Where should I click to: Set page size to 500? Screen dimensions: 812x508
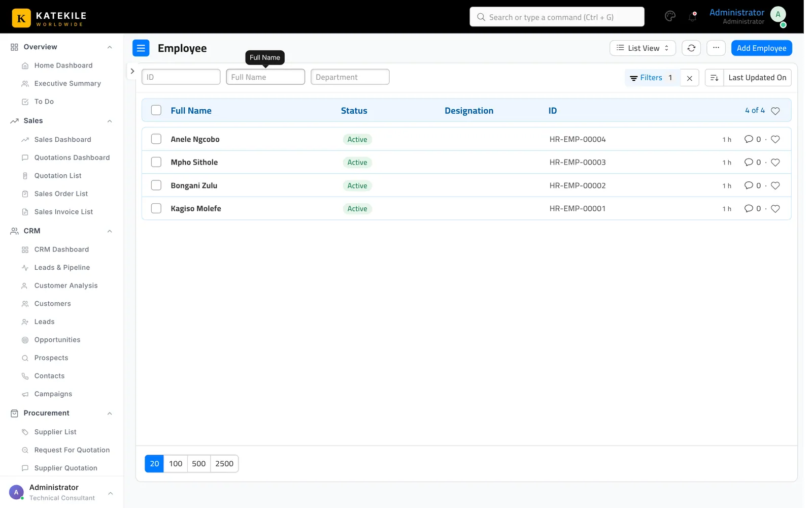[x=199, y=464]
